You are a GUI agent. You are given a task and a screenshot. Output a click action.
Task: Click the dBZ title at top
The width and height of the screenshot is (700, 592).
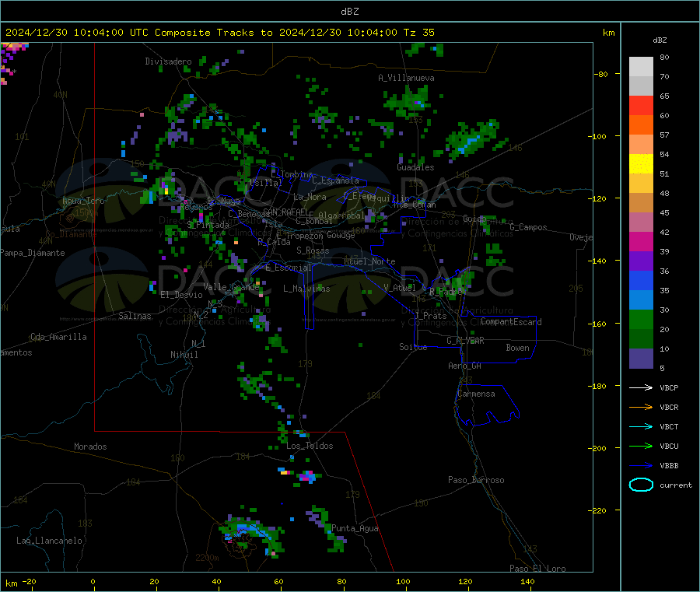(x=349, y=12)
